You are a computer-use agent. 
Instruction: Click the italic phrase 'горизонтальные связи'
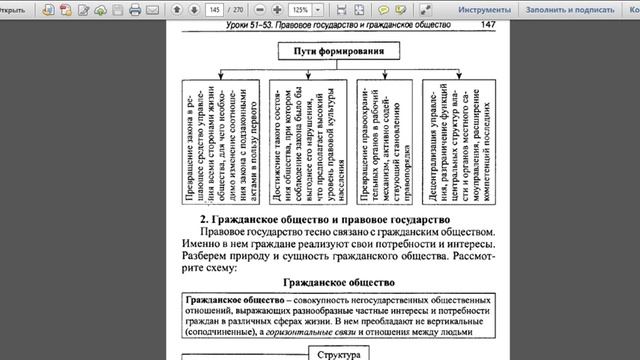[x=311, y=332]
